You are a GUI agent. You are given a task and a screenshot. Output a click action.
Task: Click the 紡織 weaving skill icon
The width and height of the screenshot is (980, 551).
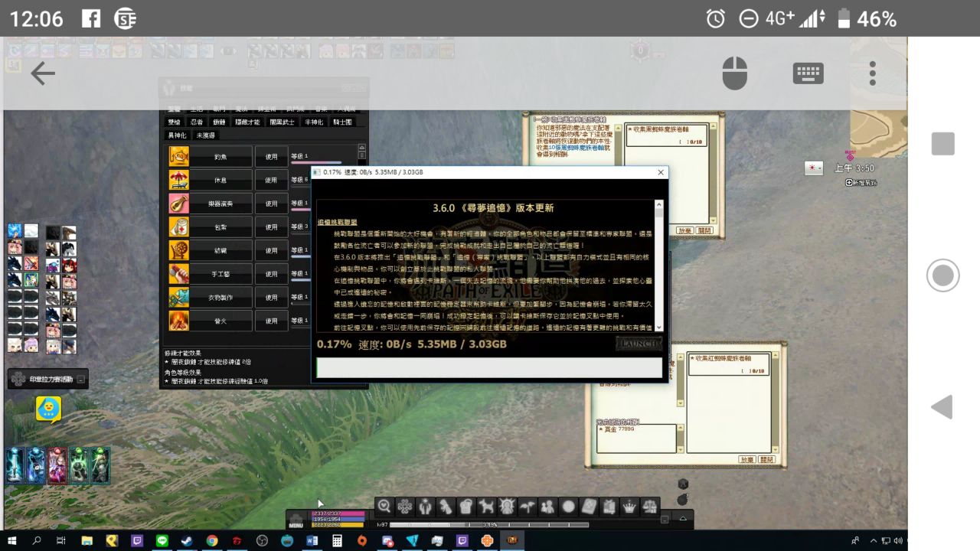pos(179,250)
